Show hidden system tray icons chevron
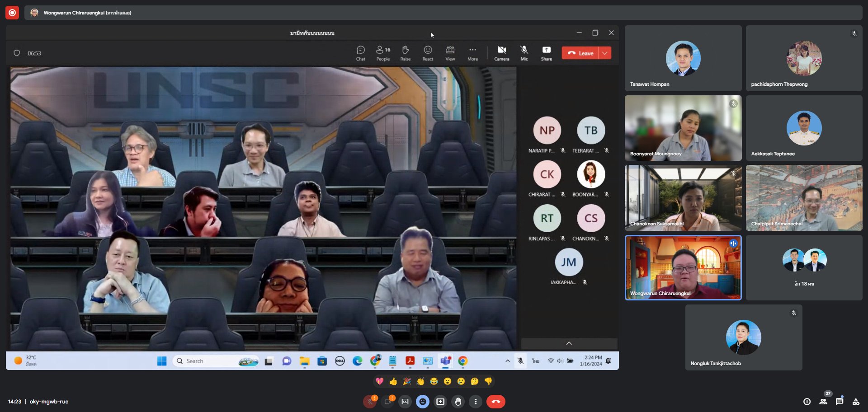868x412 pixels. coord(508,361)
